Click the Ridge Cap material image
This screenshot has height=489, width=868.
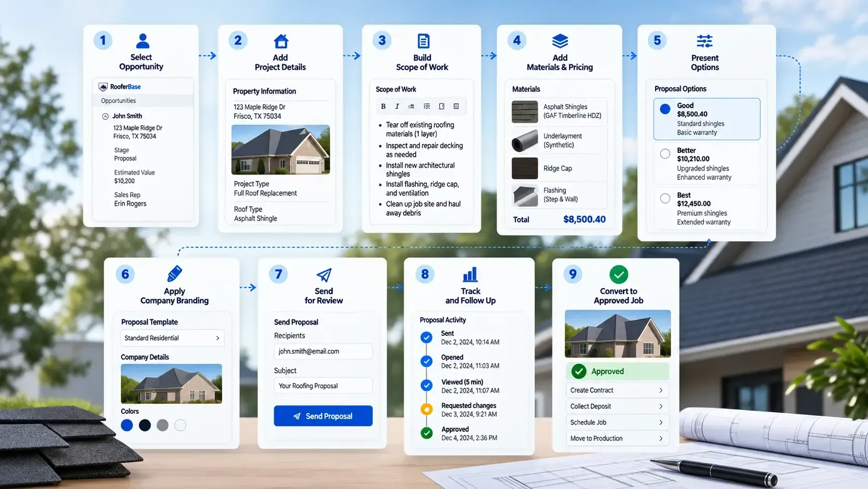pyautogui.click(x=525, y=168)
